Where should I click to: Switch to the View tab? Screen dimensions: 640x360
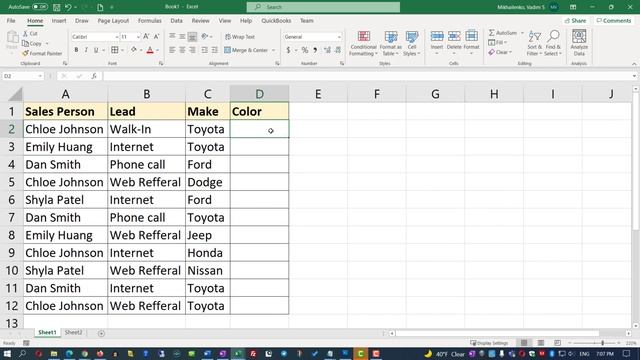click(224, 20)
